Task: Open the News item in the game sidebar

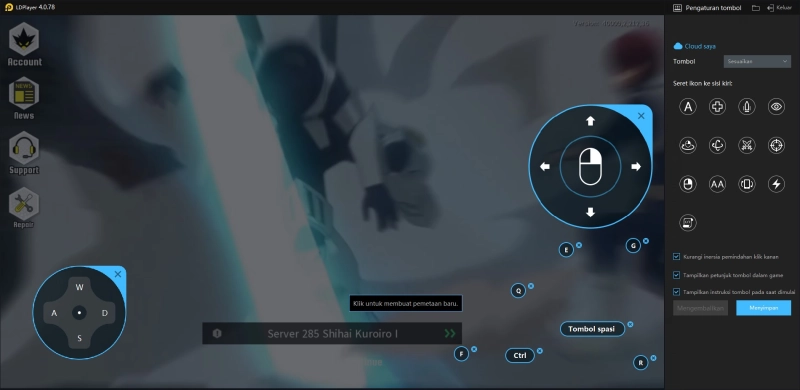Action: click(24, 99)
